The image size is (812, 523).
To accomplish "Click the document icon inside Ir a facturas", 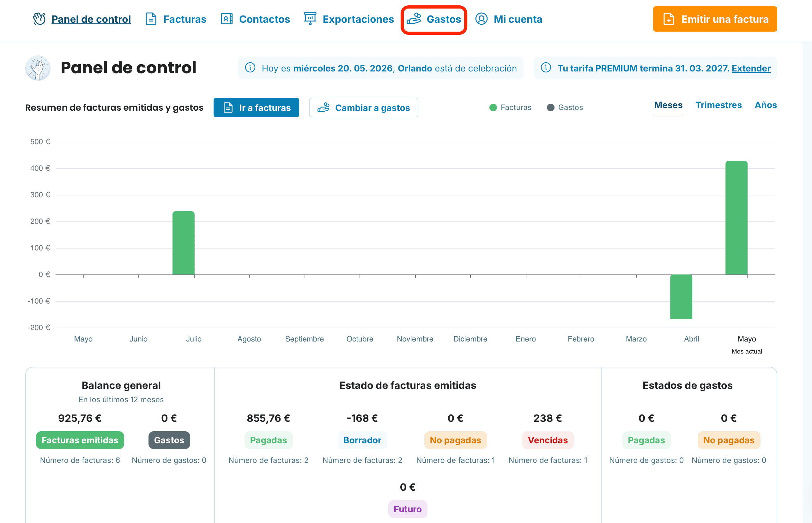I will (x=228, y=108).
